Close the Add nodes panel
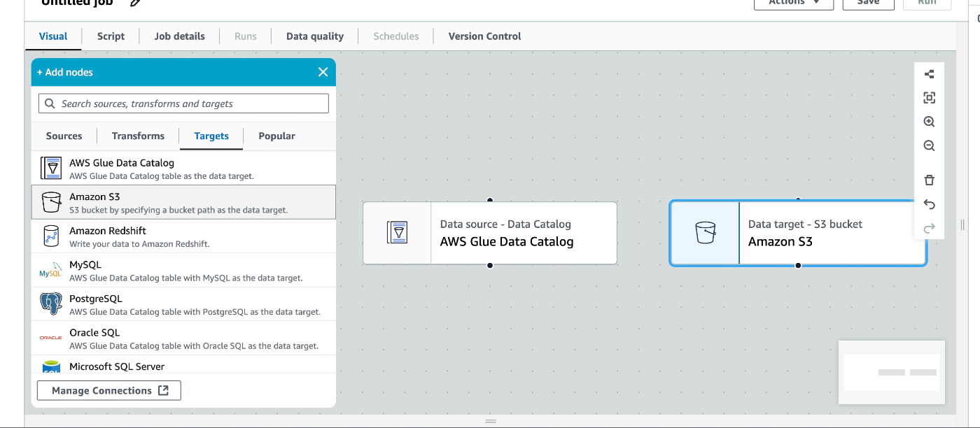This screenshot has width=980, height=428. pos(323,72)
